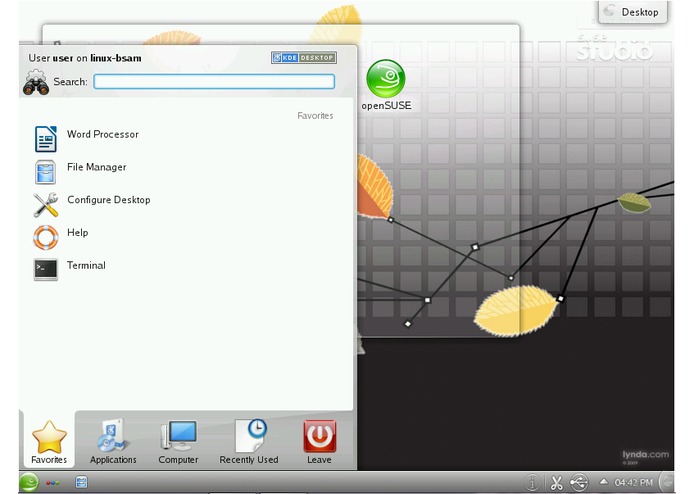Click the openSUSE desktop icon
This screenshot has width=695, height=494.
pyautogui.click(x=386, y=85)
